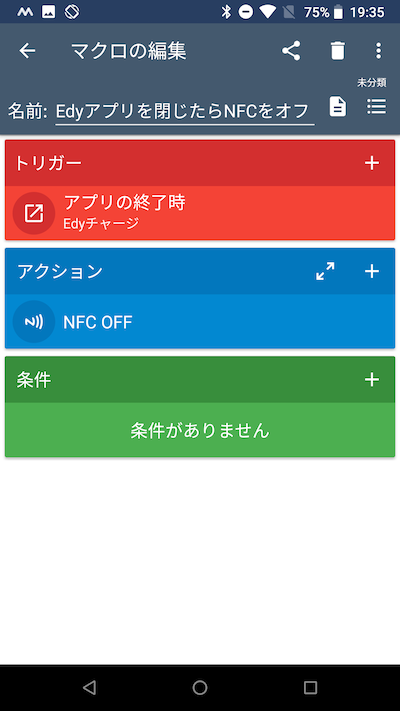The width and height of the screenshot is (400, 711).
Task: Select the アプリの終了時 trigger entry
Action: 200,213
